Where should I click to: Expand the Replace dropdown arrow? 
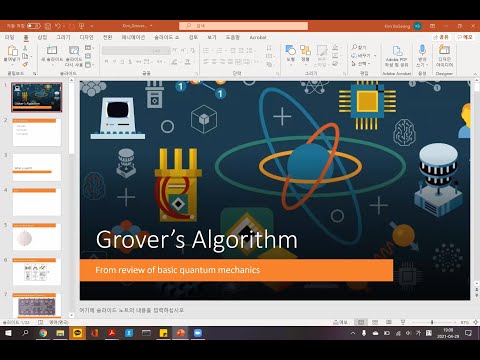[375, 55]
